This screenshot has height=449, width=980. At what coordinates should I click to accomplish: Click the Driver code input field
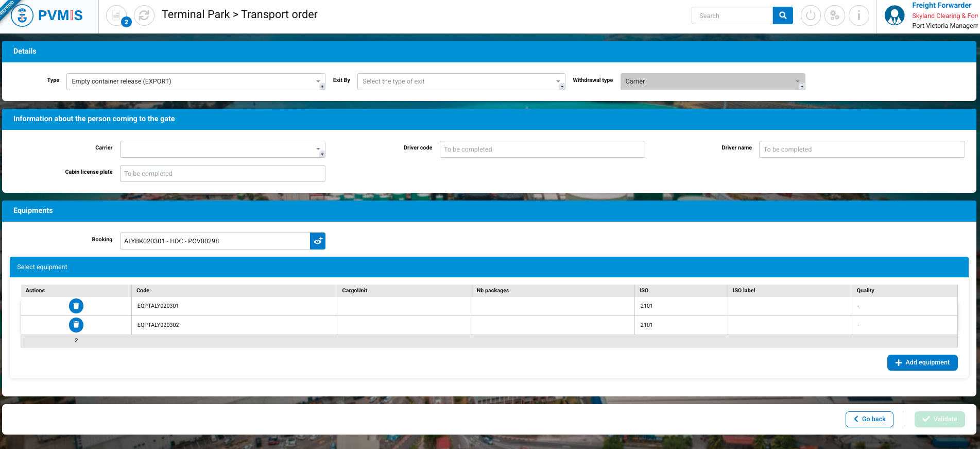(542, 149)
